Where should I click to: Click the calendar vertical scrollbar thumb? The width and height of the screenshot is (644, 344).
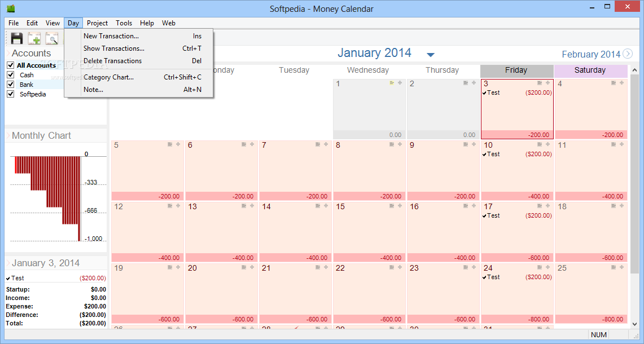(x=634, y=174)
